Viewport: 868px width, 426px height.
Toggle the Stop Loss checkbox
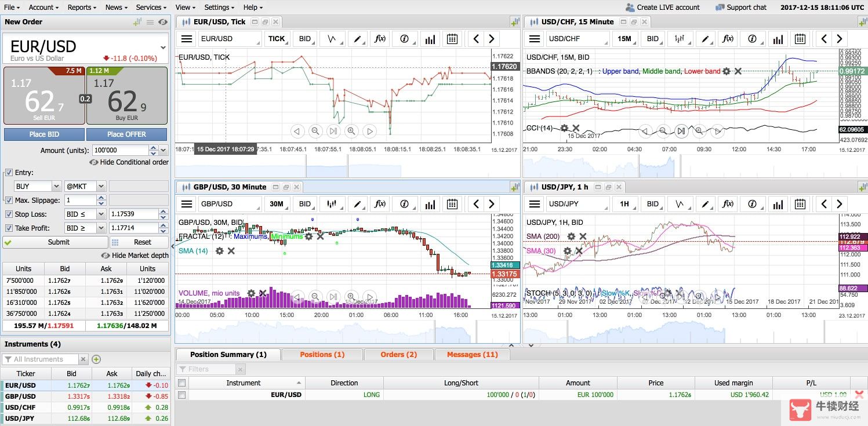click(9, 214)
